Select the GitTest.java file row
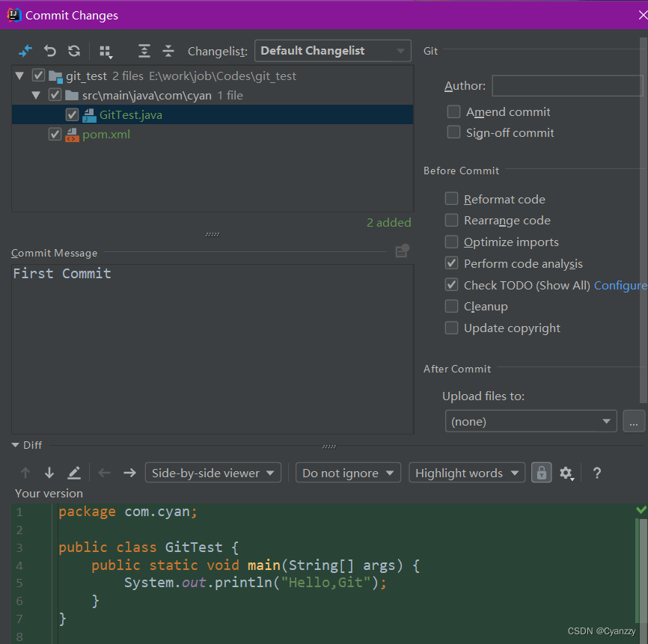The image size is (648, 644). click(213, 115)
